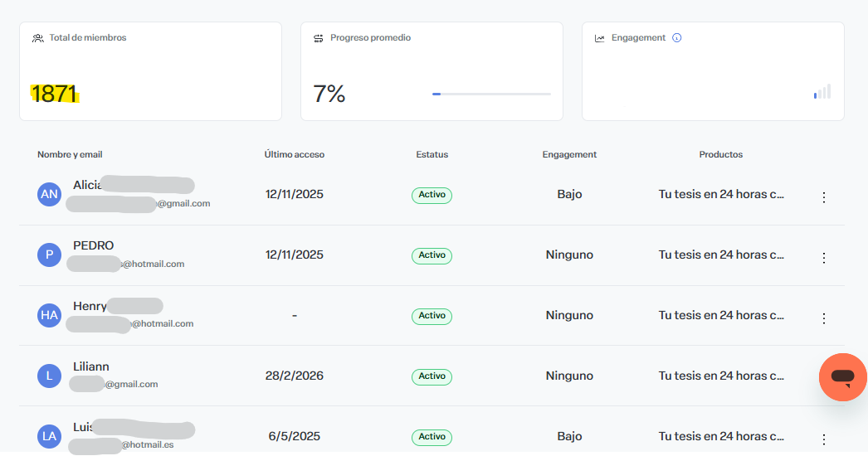Click the Total de miembros people icon
Image resolution: width=868 pixels, height=456 pixels.
pos(37,38)
